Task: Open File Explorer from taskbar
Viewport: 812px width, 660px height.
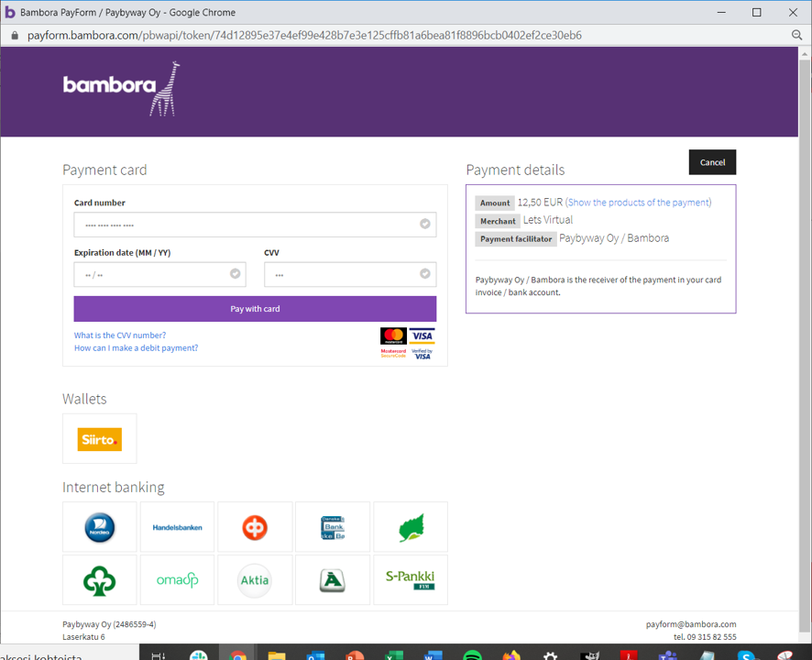Action: coord(277,654)
